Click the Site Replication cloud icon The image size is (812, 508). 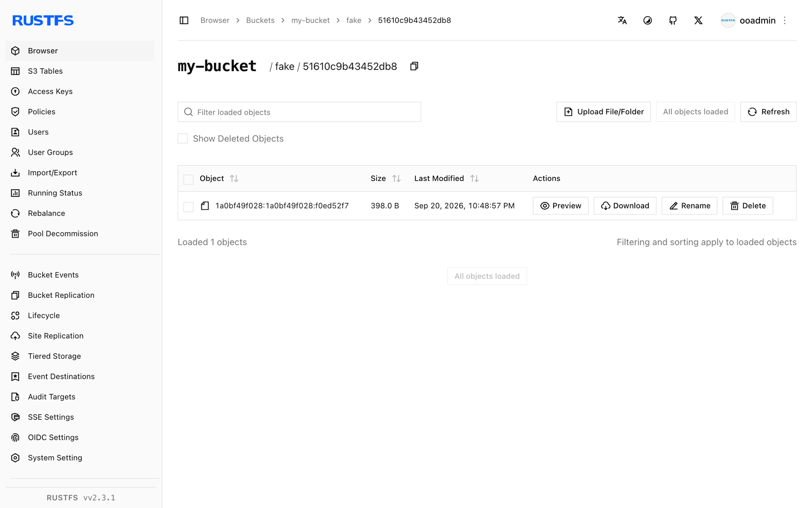click(x=15, y=336)
